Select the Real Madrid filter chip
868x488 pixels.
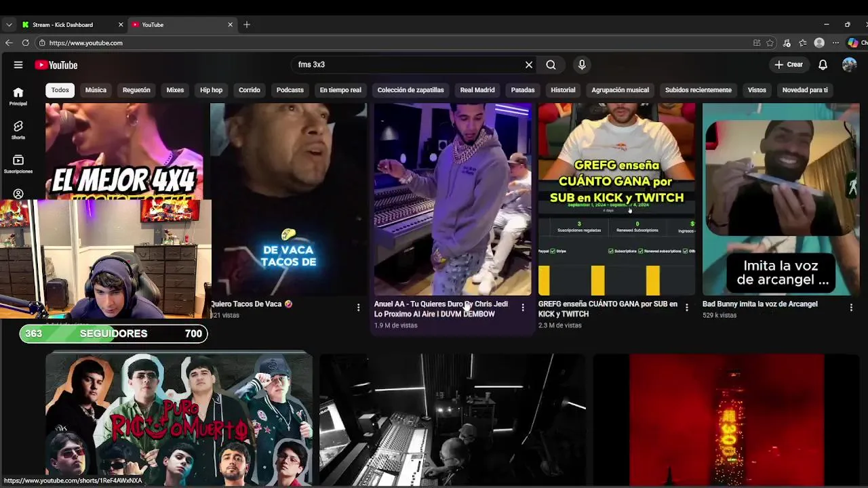click(477, 89)
